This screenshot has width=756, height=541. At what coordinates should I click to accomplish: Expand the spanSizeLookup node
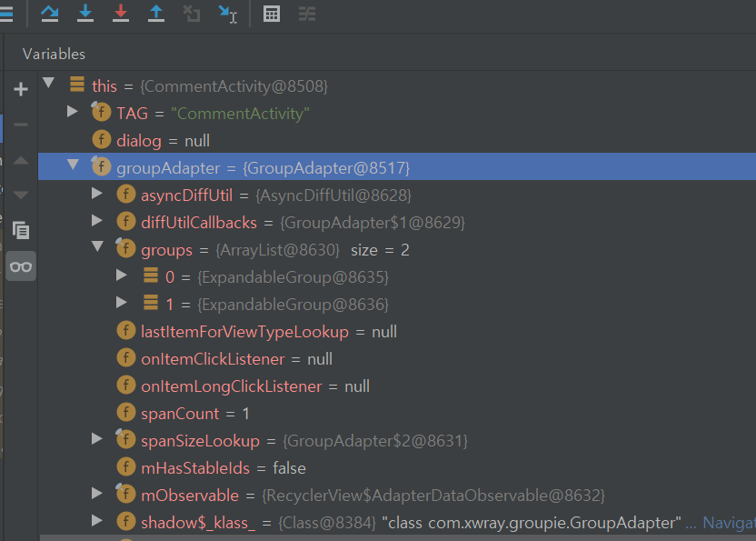coord(97,438)
